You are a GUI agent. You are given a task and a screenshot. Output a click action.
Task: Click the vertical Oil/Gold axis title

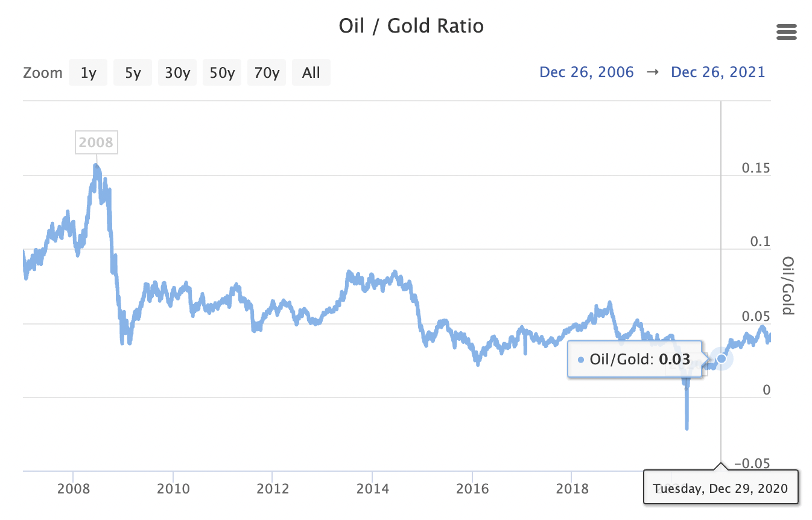(x=788, y=285)
